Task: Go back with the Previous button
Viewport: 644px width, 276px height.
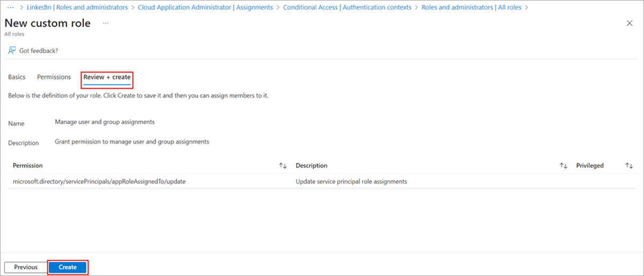Action: [26, 267]
